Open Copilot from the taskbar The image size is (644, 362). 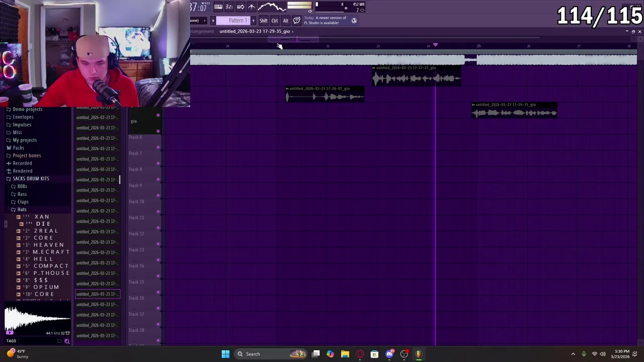coord(330,354)
